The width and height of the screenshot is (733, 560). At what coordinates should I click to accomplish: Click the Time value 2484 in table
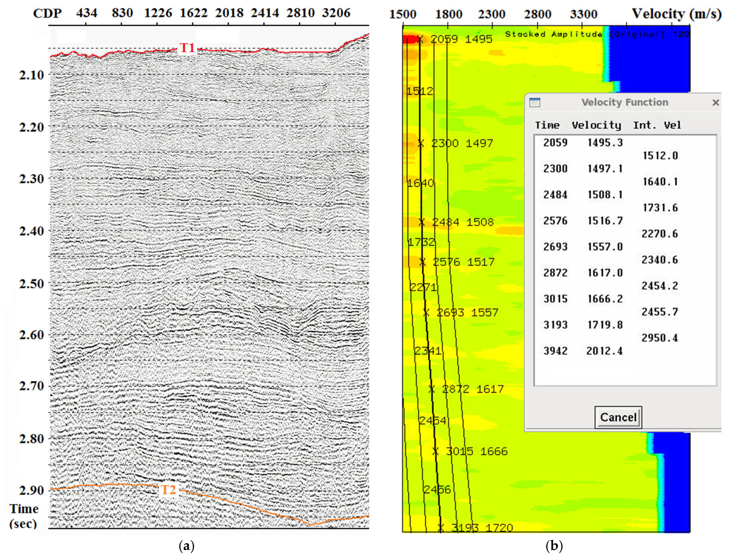pos(555,195)
